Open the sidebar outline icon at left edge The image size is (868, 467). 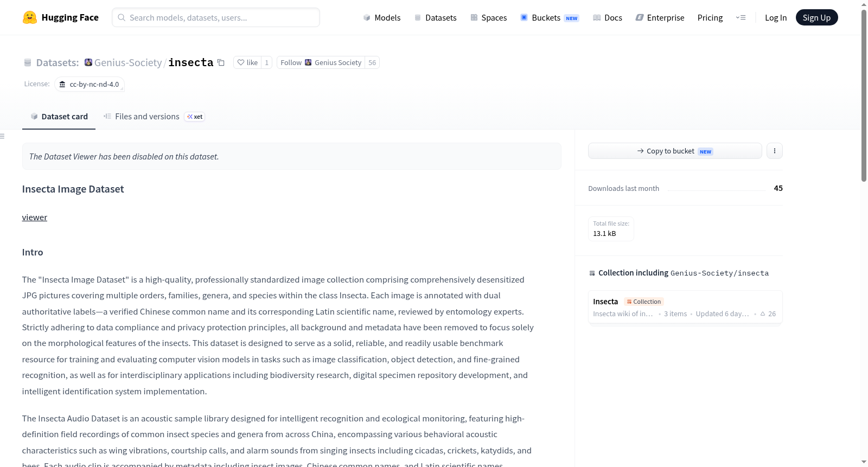click(x=2, y=136)
